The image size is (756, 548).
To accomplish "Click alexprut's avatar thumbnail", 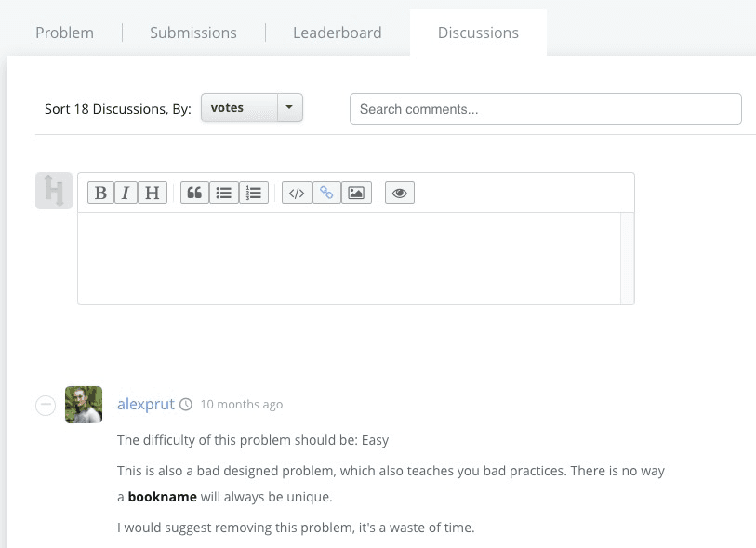I will [84, 404].
